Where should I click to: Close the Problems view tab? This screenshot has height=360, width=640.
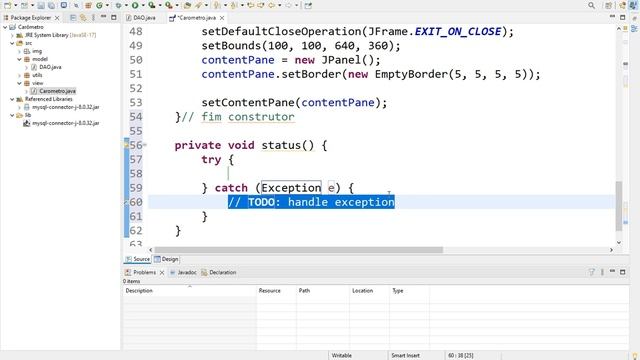(x=162, y=272)
